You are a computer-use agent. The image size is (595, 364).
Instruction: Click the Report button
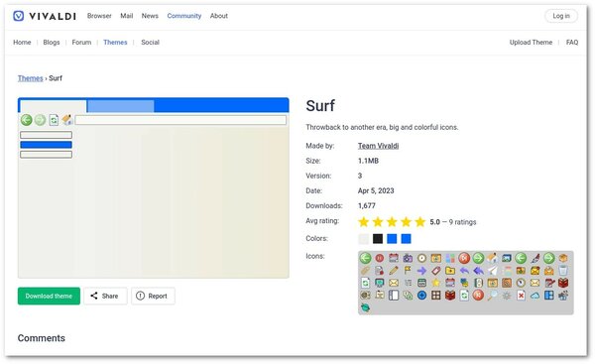153,296
